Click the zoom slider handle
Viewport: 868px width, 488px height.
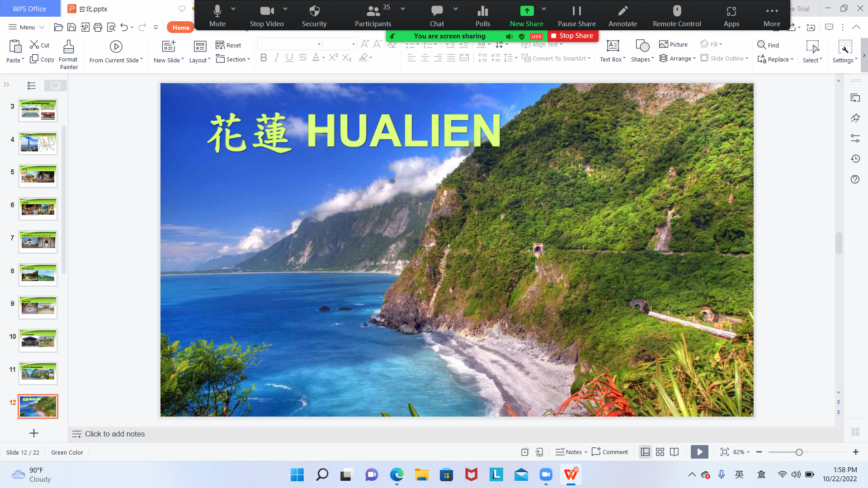coord(799,452)
